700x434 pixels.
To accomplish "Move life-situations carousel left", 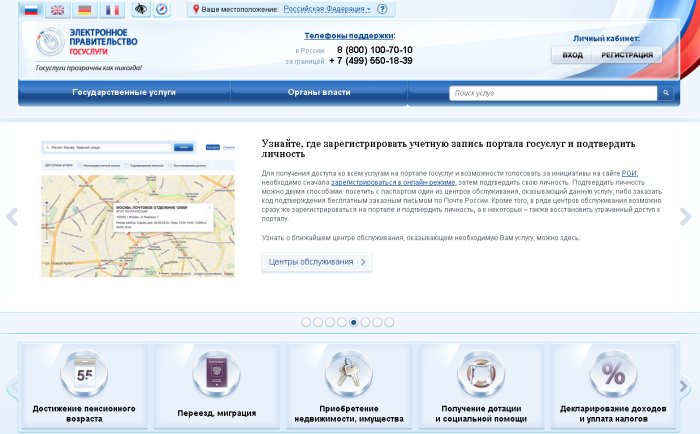I will point(13,386).
